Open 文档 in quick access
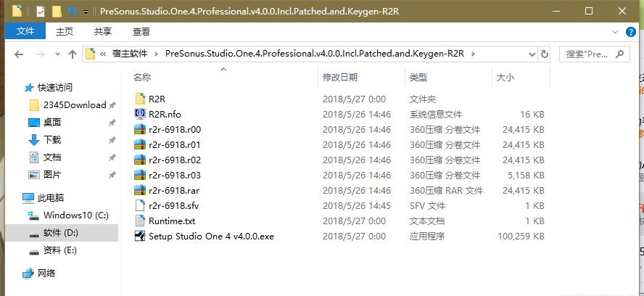Viewport: 644px width, 296px height. click(x=45, y=157)
